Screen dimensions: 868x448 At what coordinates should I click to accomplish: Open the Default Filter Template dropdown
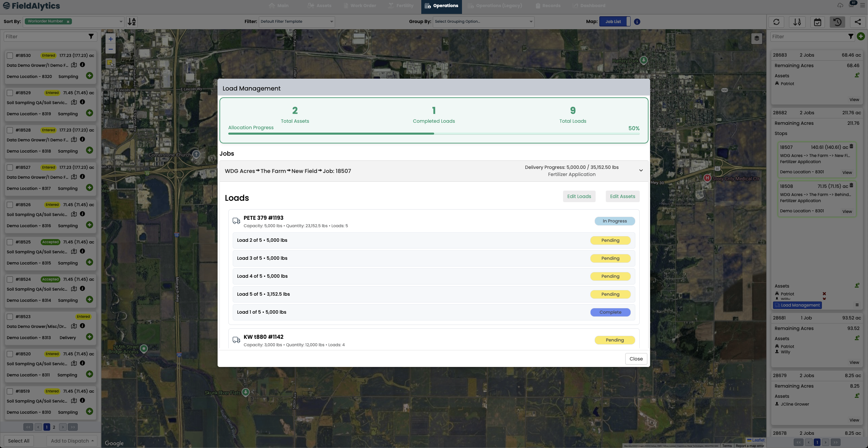(x=296, y=22)
